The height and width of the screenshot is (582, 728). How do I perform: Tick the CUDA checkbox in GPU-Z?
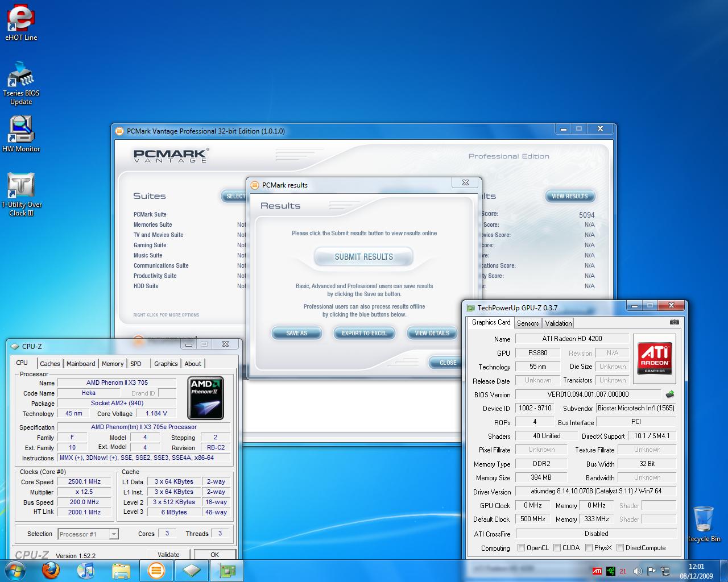pos(557,548)
